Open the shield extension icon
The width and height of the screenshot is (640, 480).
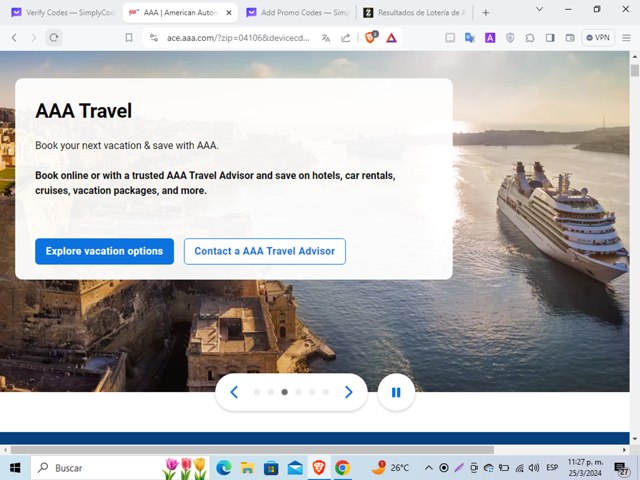tap(510, 38)
